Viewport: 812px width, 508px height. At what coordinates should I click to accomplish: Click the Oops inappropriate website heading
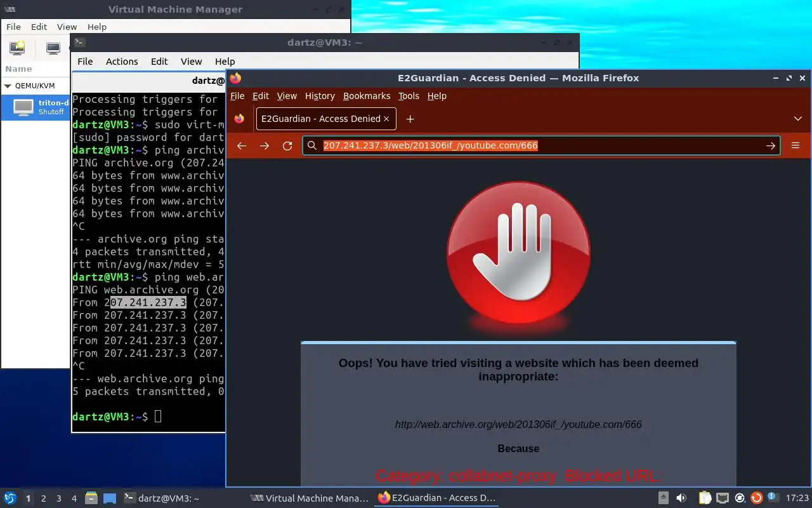(x=518, y=370)
